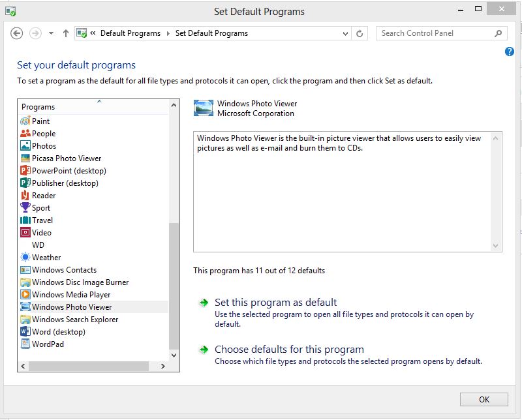The image size is (522, 420).
Task: Click the search magnifier icon
Action: 499,33
